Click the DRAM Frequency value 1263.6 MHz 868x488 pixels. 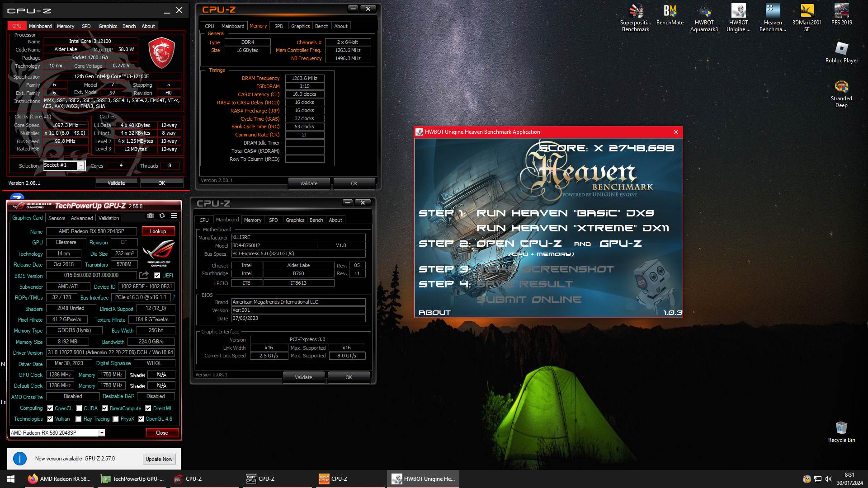click(x=305, y=78)
